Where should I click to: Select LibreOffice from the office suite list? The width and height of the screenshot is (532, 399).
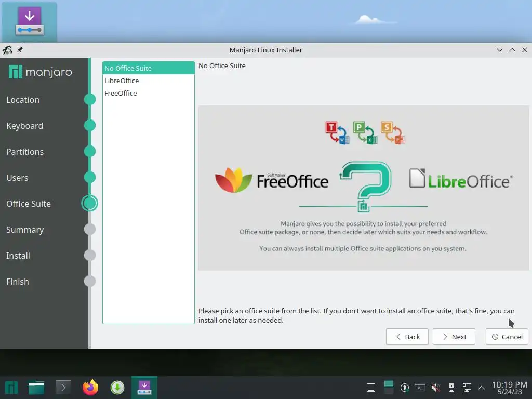pos(148,81)
